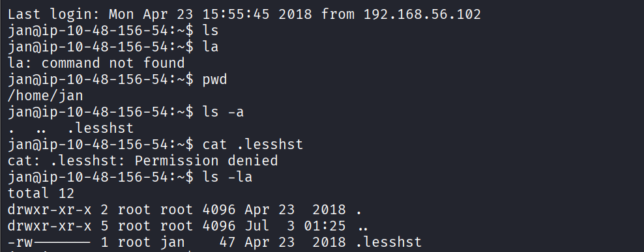This screenshot has height=252, width=644.
Task: Click the 'la: command not found' error line
Action: (96, 63)
